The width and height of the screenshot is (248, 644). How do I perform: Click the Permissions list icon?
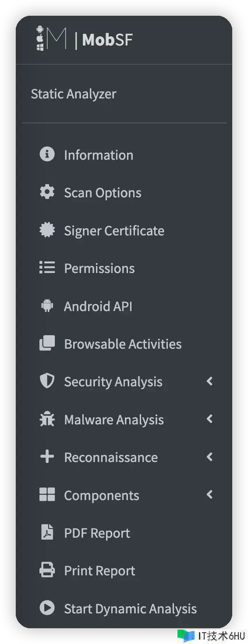click(x=47, y=268)
